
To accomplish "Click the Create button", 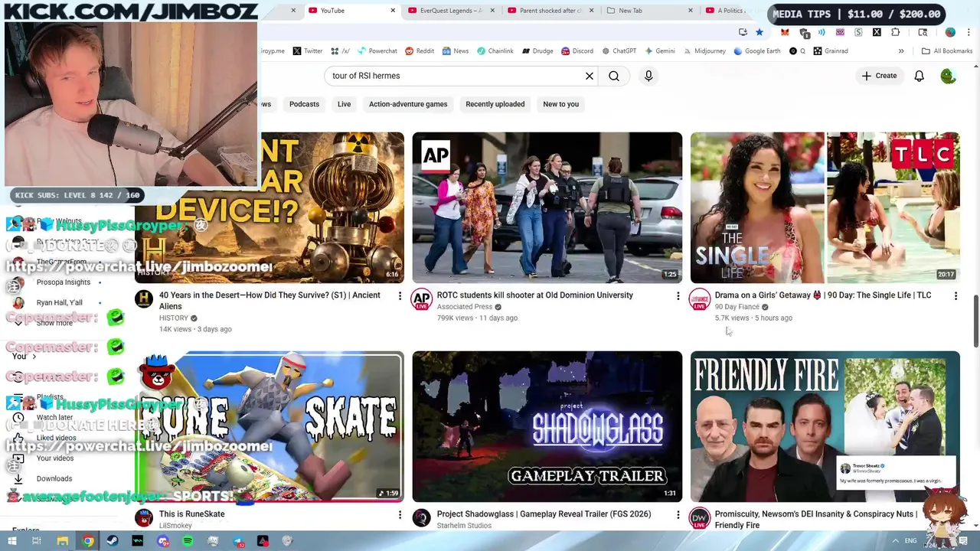I will (879, 76).
